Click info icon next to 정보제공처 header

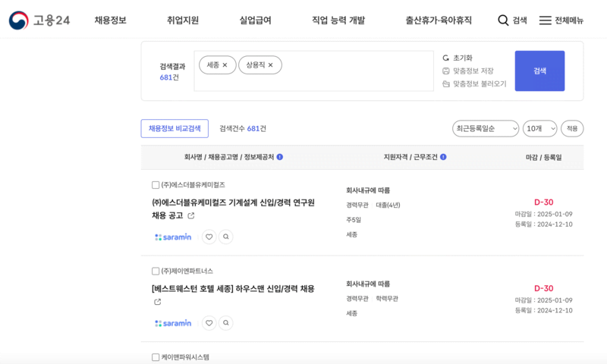pyautogui.click(x=280, y=157)
